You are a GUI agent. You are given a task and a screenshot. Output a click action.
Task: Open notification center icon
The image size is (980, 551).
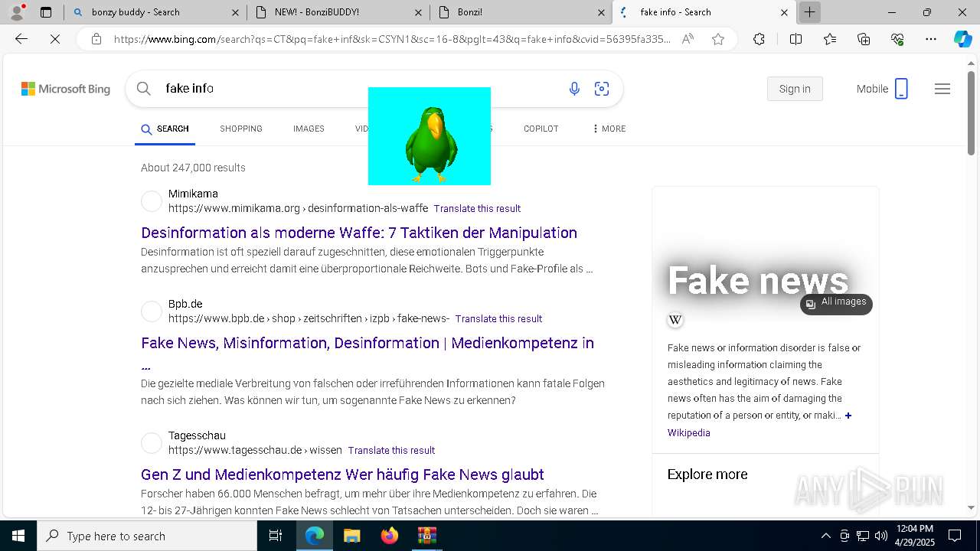955,536
